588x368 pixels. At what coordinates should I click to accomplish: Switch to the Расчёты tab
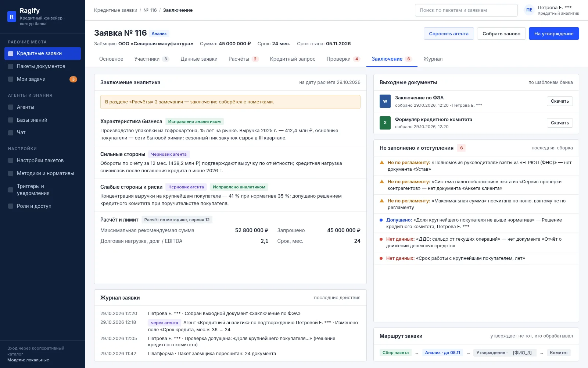pyautogui.click(x=244, y=59)
